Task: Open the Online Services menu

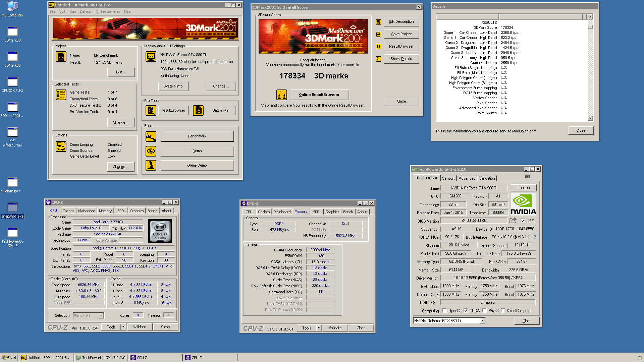Action: point(108,11)
